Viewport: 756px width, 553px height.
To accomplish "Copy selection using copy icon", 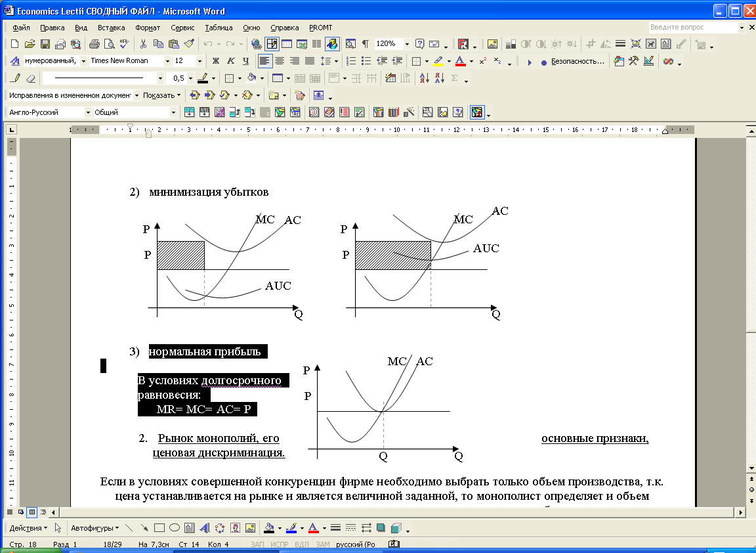I will [158, 45].
